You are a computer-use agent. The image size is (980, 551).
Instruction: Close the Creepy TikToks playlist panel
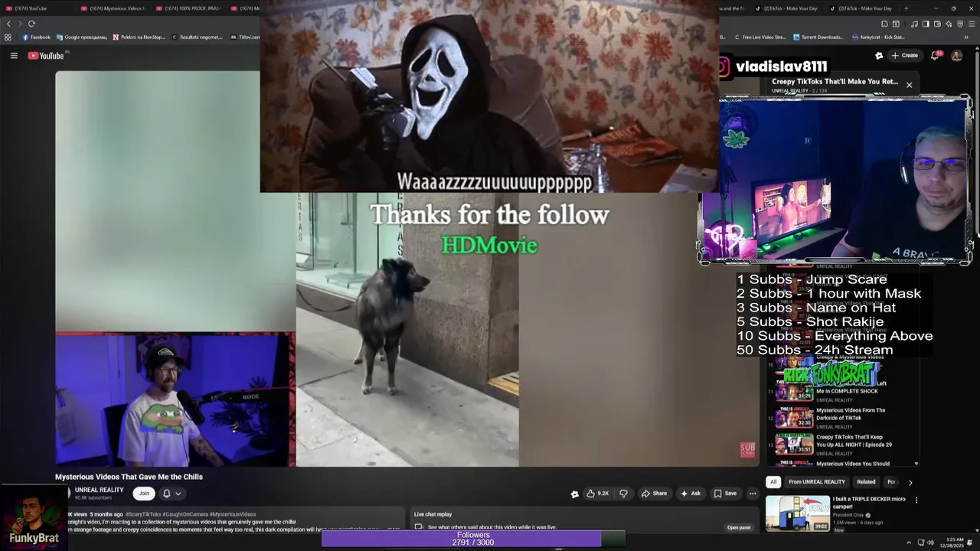pyautogui.click(x=909, y=85)
